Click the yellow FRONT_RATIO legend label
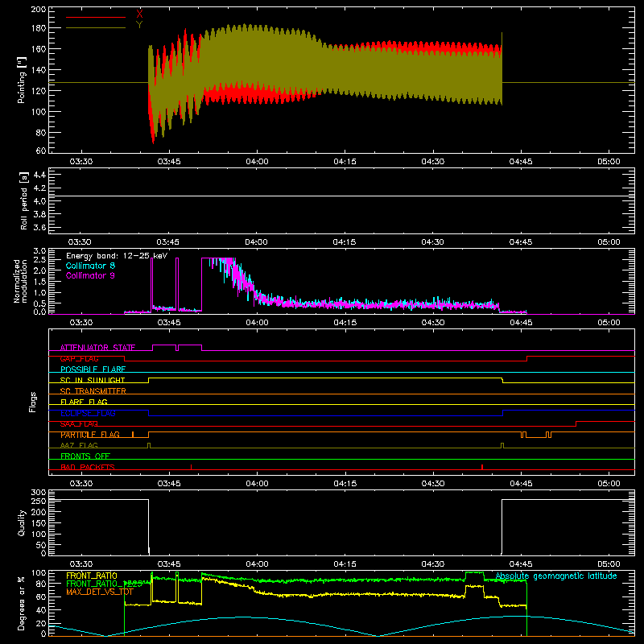644x644 pixels. coord(92,576)
